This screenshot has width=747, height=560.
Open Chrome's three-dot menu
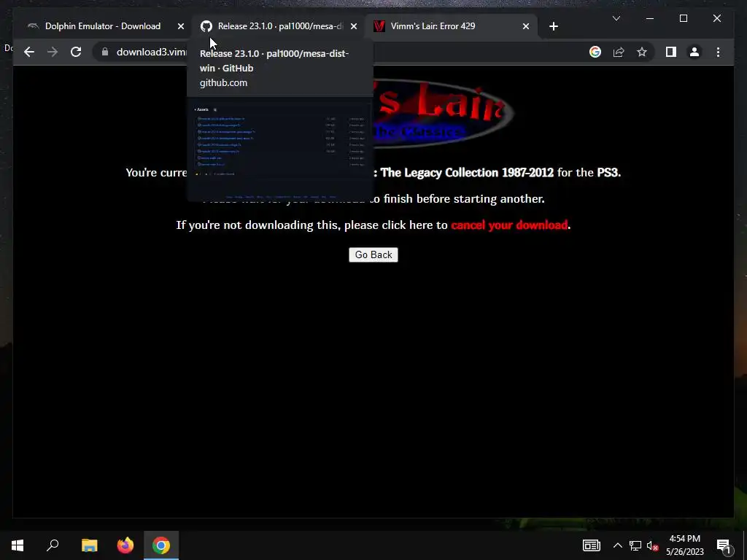point(718,52)
